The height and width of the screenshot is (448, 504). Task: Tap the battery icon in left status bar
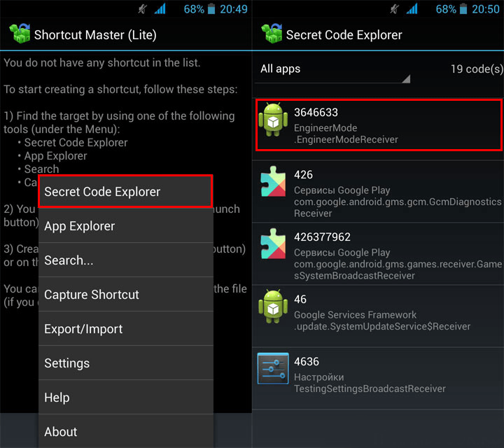pos(211,8)
